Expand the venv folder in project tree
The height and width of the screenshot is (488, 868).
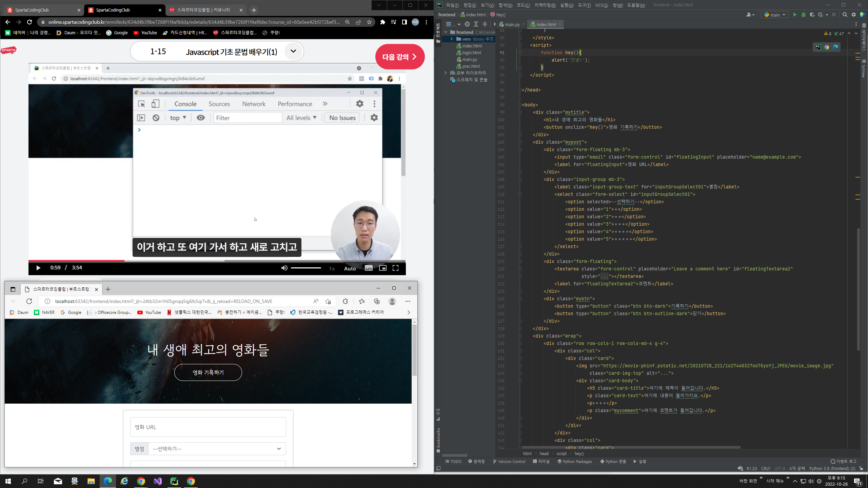point(452,39)
